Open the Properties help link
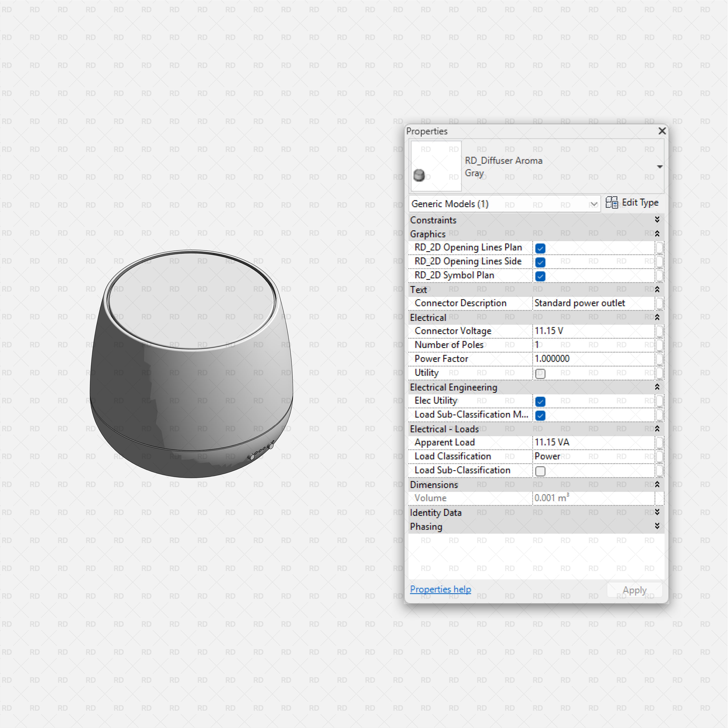The height and width of the screenshot is (728, 728). [x=440, y=589]
